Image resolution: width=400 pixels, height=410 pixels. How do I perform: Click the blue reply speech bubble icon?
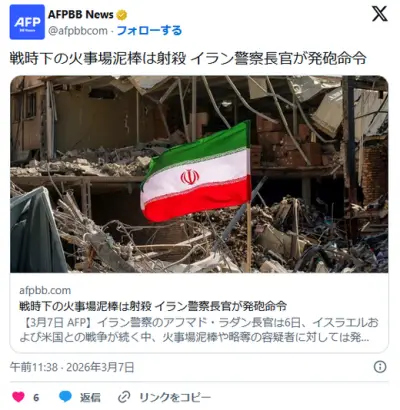pyautogui.click(x=65, y=397)
